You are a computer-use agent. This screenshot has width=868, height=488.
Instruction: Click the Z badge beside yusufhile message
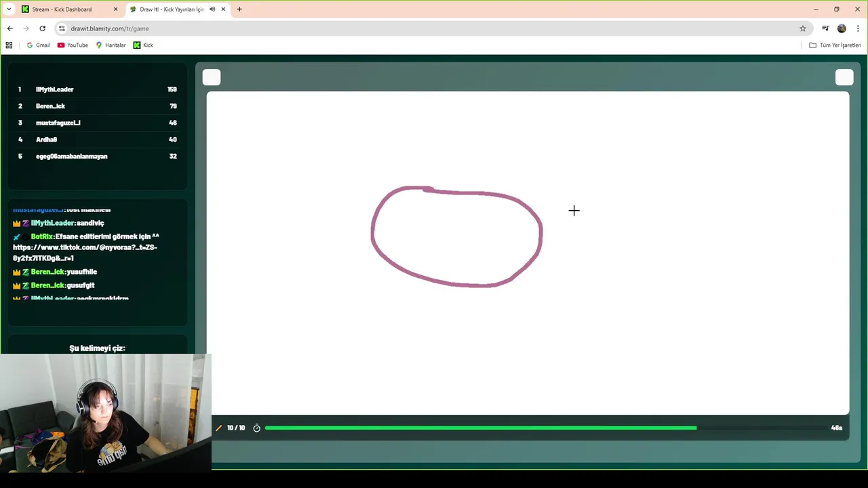tap(26, 272)
